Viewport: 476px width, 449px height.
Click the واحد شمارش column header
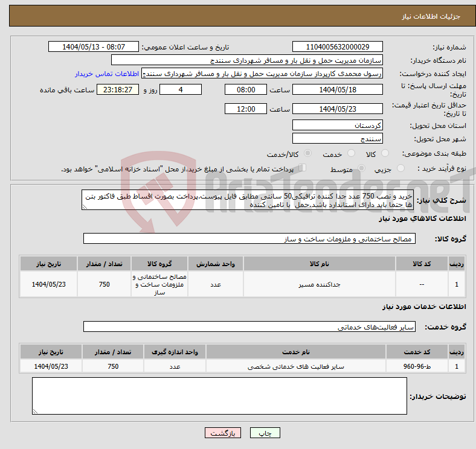point(216,264)
